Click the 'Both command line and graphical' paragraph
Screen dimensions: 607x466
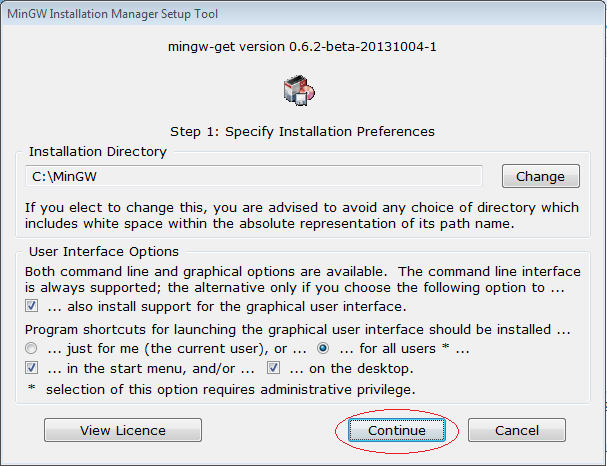coord(303,279)
